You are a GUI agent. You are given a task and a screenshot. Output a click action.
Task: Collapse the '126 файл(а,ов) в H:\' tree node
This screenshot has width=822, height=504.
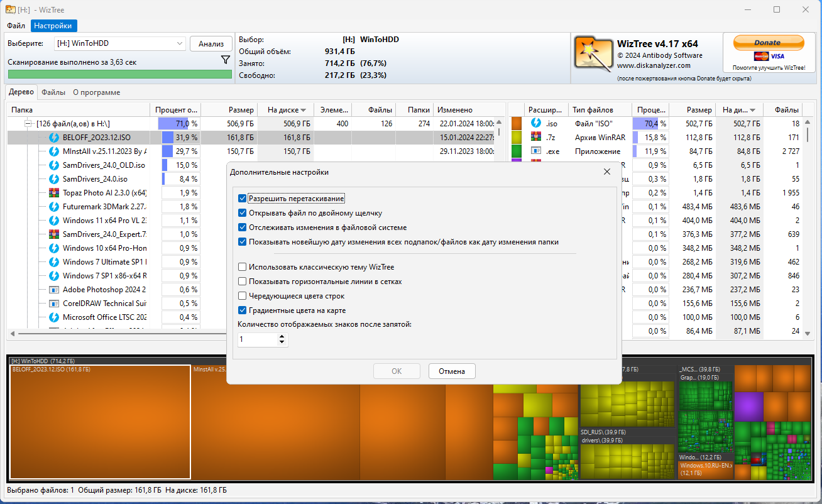point(28,124)
